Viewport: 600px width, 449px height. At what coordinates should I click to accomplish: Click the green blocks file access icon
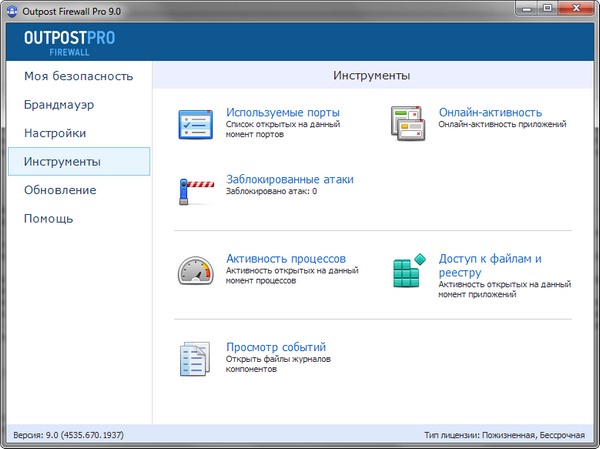pyautogui.click(x=408, y=271)
